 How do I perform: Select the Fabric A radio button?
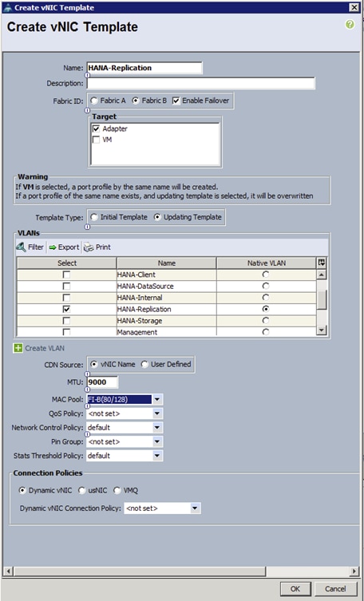point(94,101)
